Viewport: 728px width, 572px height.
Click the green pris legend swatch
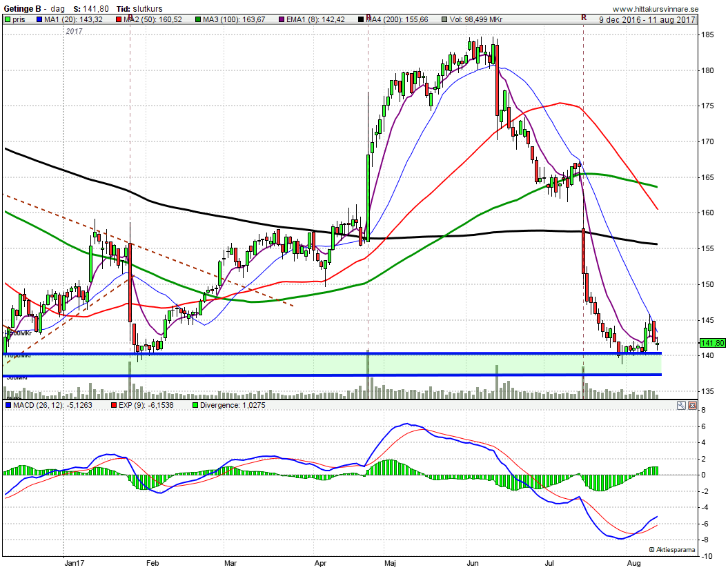click(8, 19)
